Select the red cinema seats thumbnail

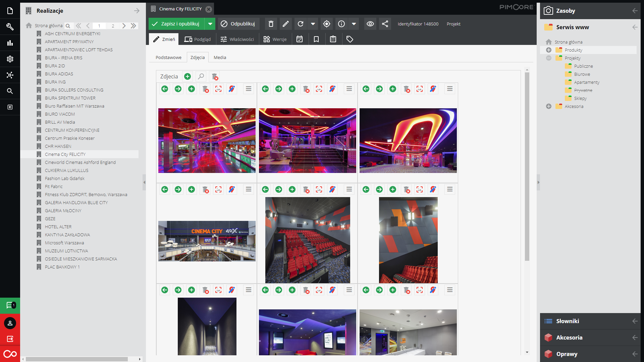(308, 240)
